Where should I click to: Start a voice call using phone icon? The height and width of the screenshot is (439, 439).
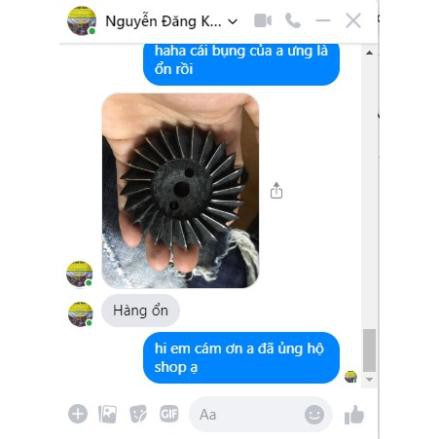(x=293, y=21)
